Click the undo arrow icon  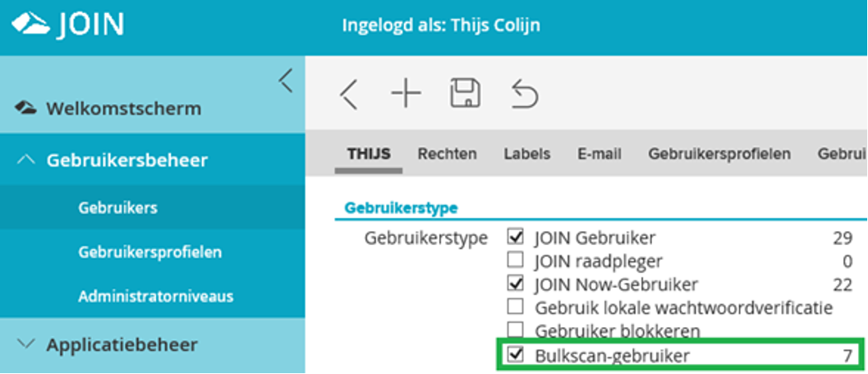pos(524,94)
